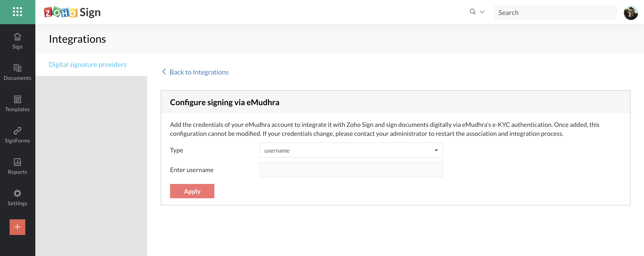
Task: Select Digital signature providers tab
Action: 87,64
